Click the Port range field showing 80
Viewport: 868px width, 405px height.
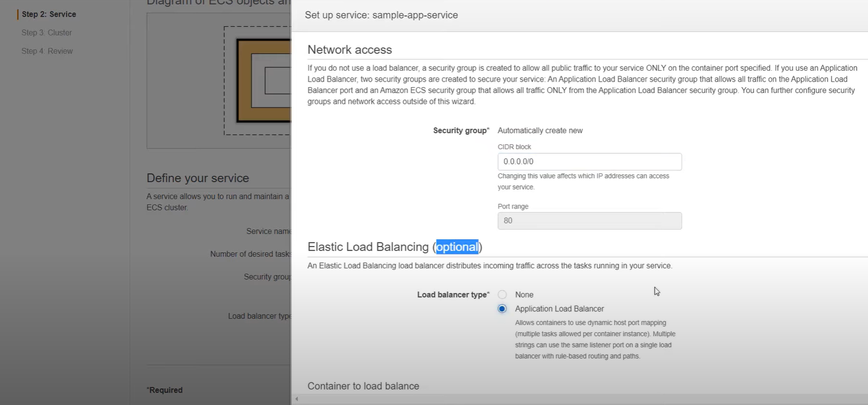pyautogui.click(x=589, y=220)
